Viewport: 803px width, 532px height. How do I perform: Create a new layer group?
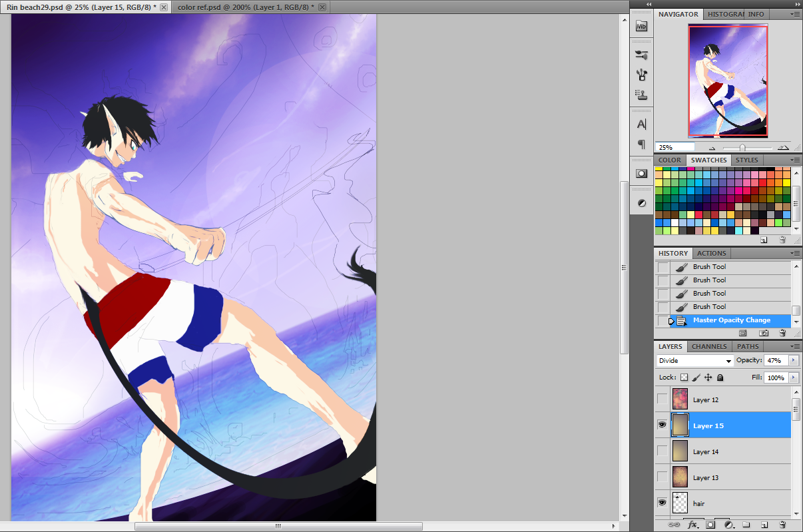point(746,525)
